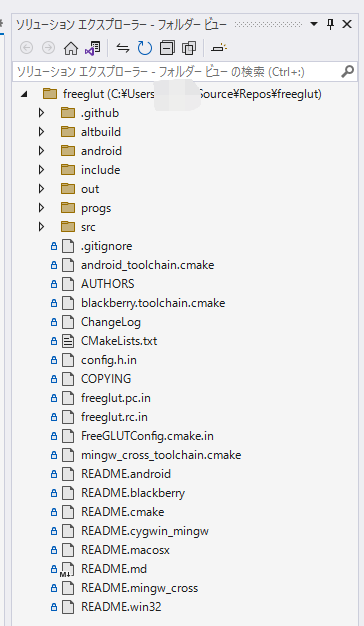The height and width of the screenshot is (626, 364).
Task: Select README.md file
Action: [x=114, y=569]
